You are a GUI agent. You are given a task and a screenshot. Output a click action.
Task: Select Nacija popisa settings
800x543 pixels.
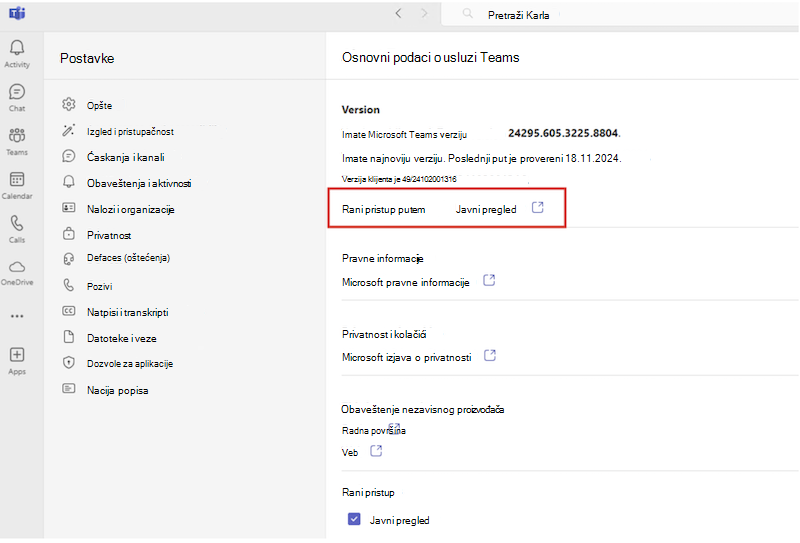(117, 390)
